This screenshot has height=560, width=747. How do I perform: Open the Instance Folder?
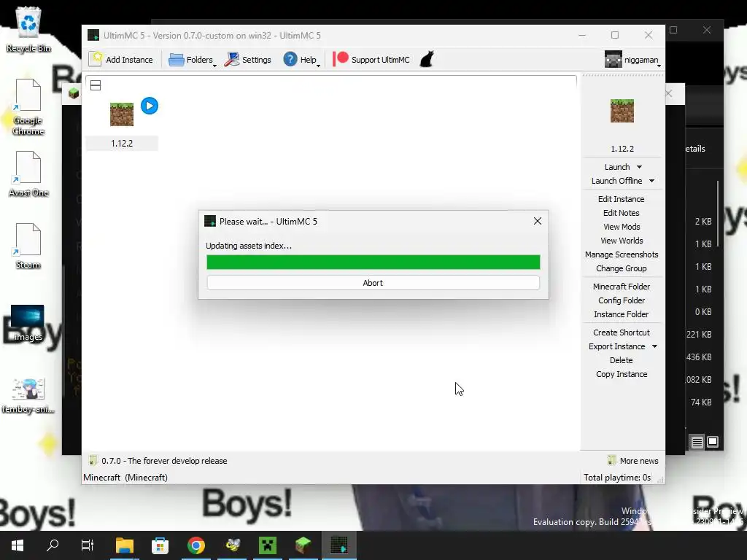622,314
